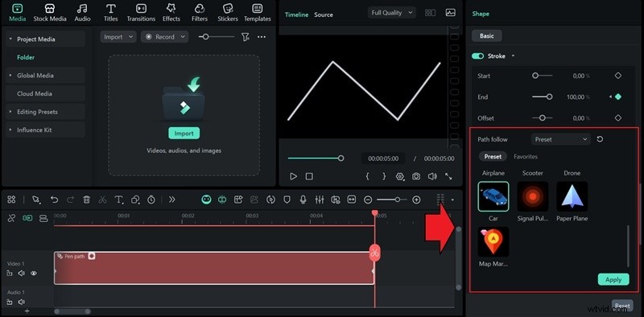The image size is (644, 317).
Task: Expand the Global Media section
Action: pos(10,76)
